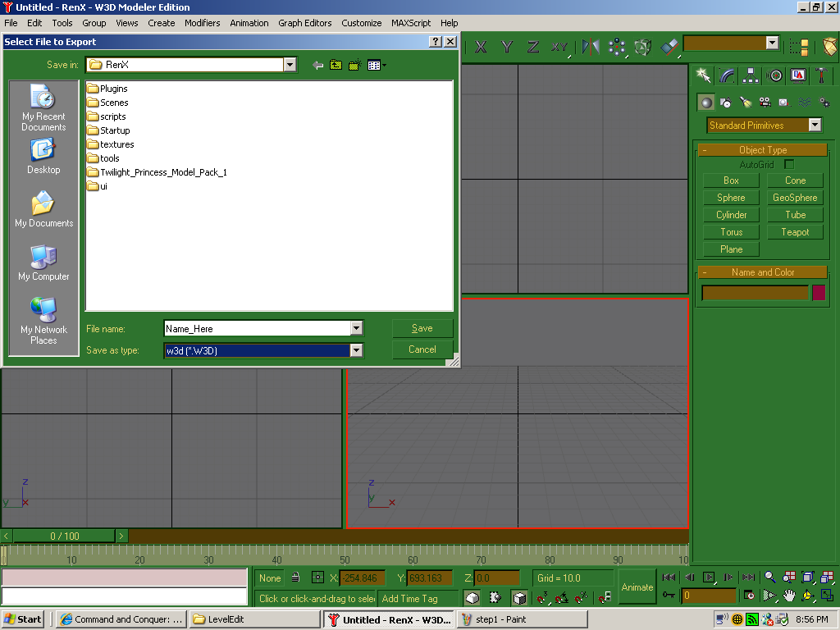Toggle the Animate mode button
The height and width of the screenshot is (630, 840).
[x=637, y=587]
